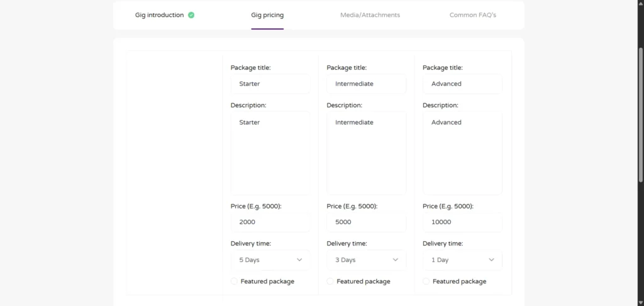Screen dimensions: 644x306
Task: Select Featured package for Intermediate
Action: pyautogui.click(x=331, y=281)
